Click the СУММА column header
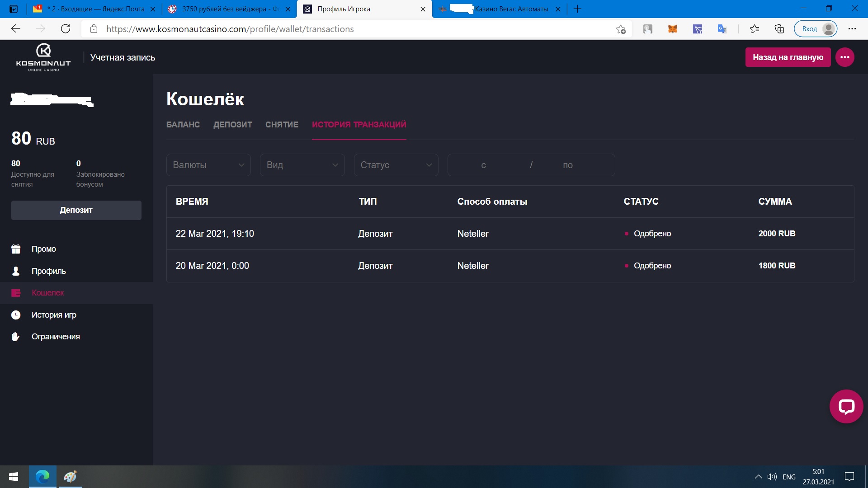The height and width of the screenshot is (488, 868). tap(775, 202)
